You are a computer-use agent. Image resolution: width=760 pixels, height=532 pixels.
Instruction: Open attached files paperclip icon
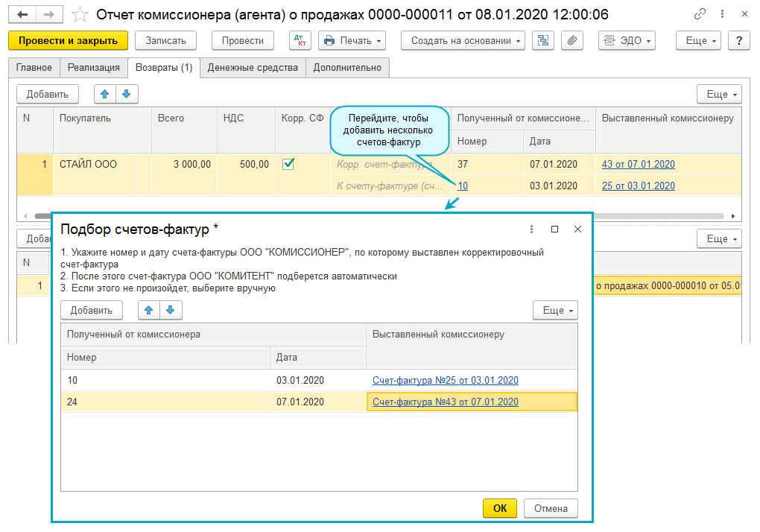point(571,40)
